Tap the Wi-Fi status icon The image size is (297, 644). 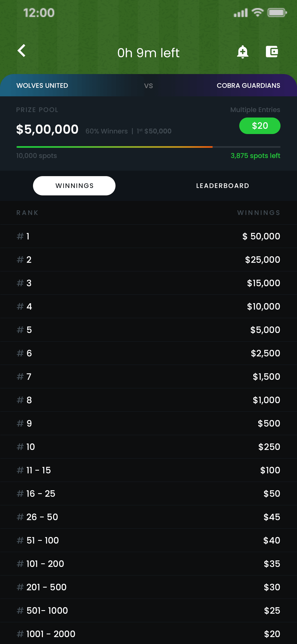coord(258,13)
